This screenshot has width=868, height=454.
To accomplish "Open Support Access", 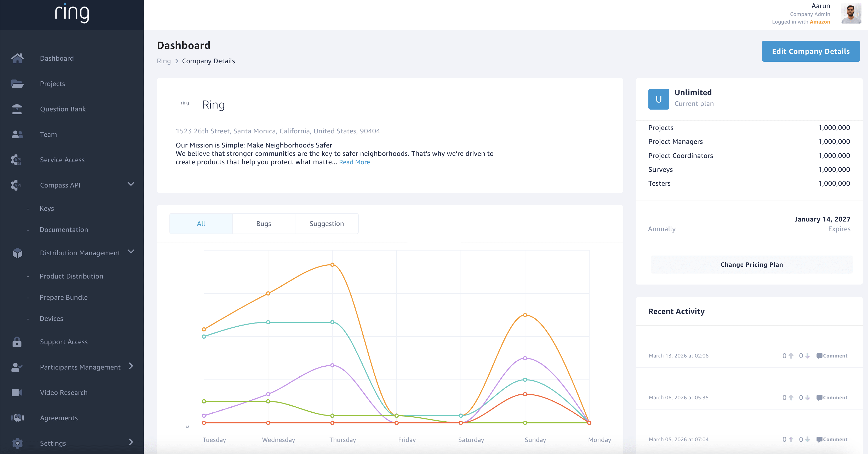I will [64, 342].
